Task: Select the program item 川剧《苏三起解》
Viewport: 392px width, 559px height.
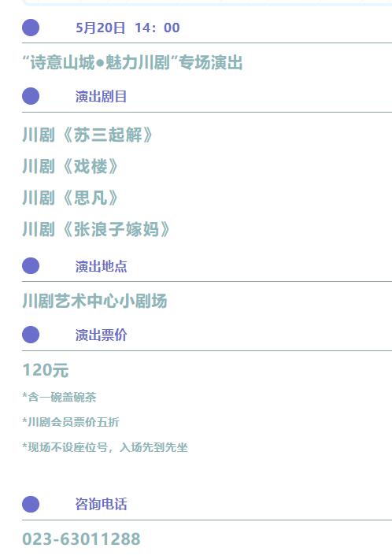Action: 87,135
